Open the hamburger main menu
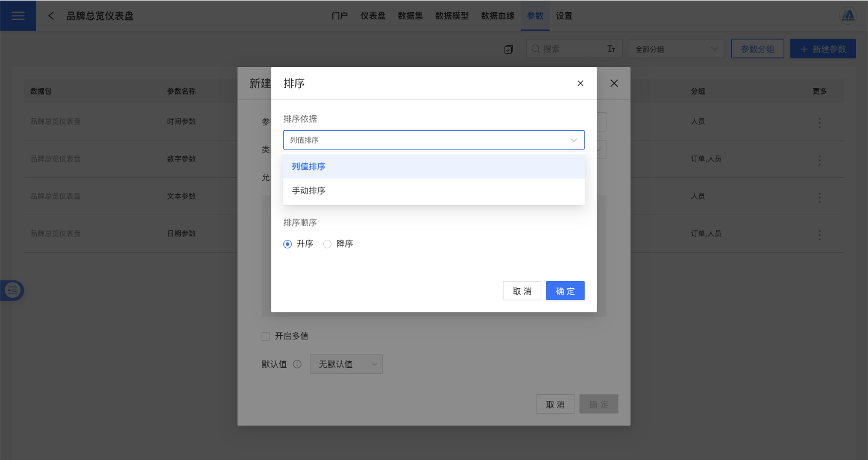Viewport: 868px width, 460px height. [18, 16]
